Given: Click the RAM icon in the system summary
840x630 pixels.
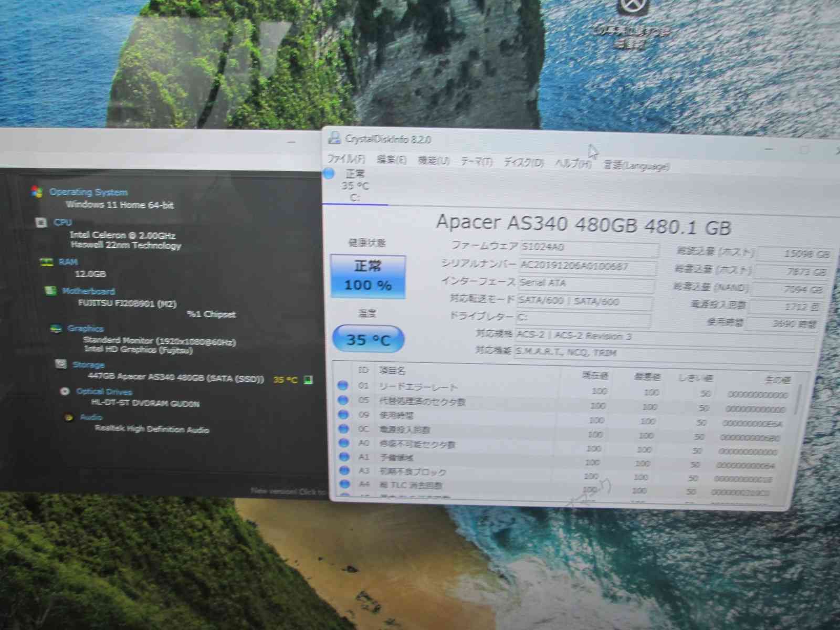Looking at the screenshot, I should (48, 261).
